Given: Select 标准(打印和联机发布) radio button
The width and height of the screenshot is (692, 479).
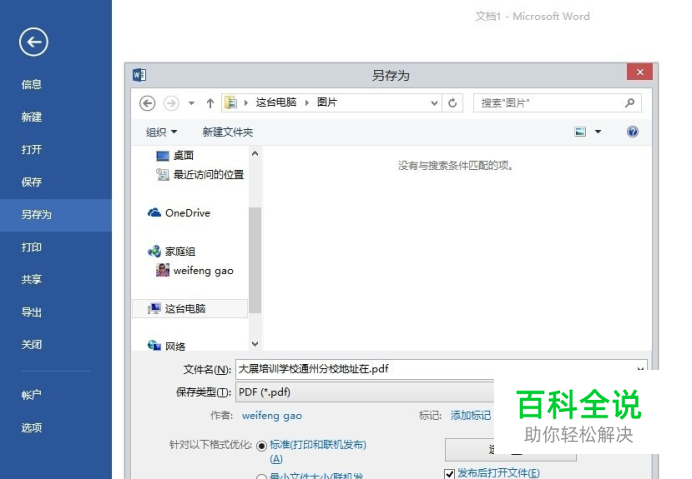Looking at the screenshot, I should tap(261, 446).
